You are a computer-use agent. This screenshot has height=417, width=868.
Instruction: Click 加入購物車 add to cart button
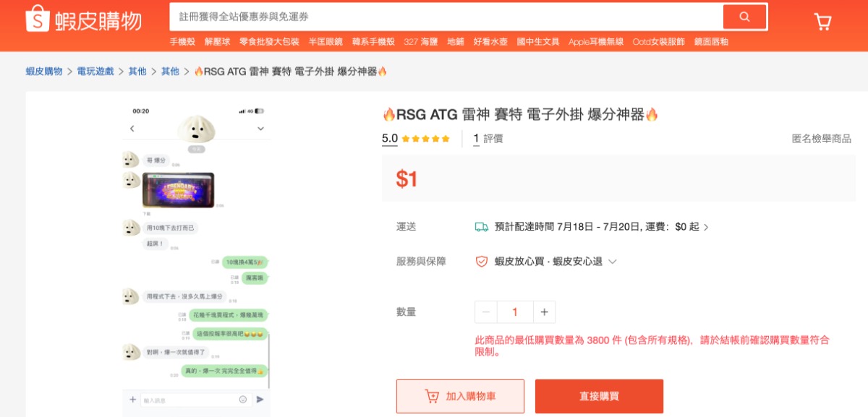pos(460,396)
